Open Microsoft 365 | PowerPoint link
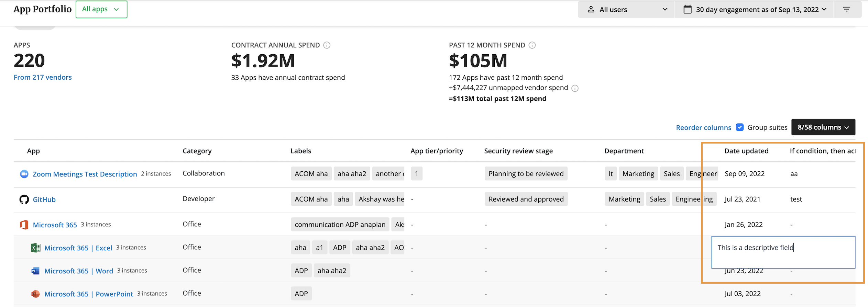The image size is (868, 307). coord(89,294)
